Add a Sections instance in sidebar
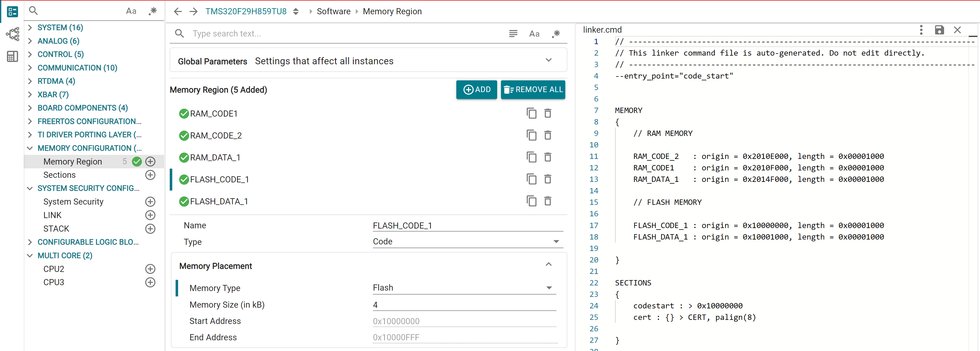The width and height of the screenshot is (980, 351). click(x=150, y=175)
